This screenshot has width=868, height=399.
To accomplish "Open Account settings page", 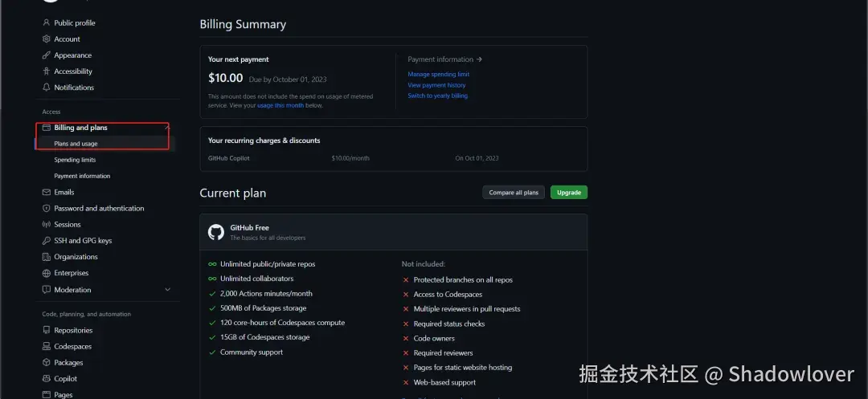I will coord(67,39).
